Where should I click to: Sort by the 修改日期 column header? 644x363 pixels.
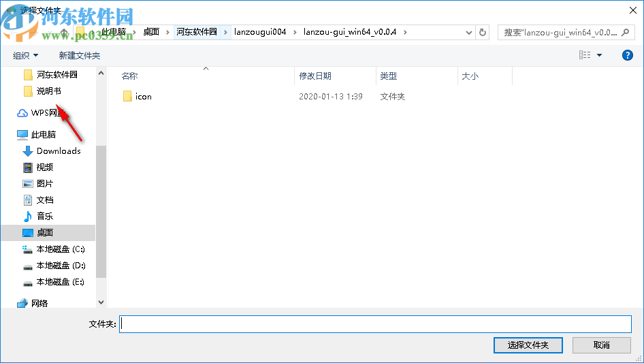(x=315, y=76)
